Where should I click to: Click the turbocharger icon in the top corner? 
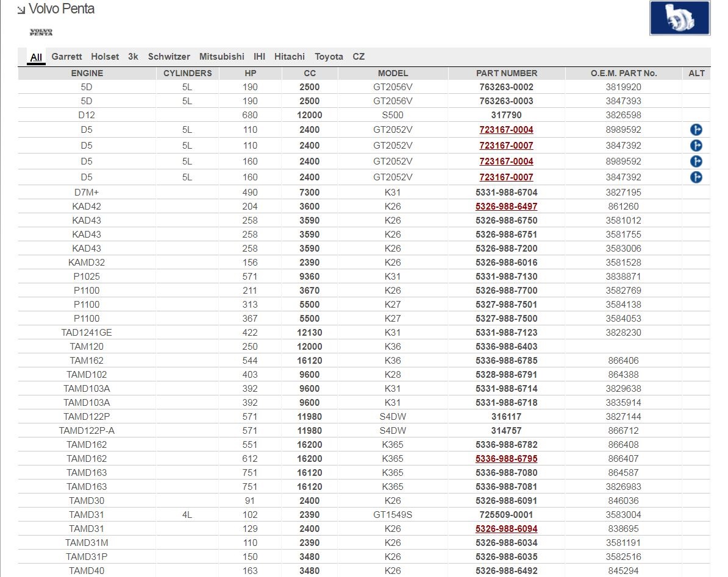coord(680,18)
